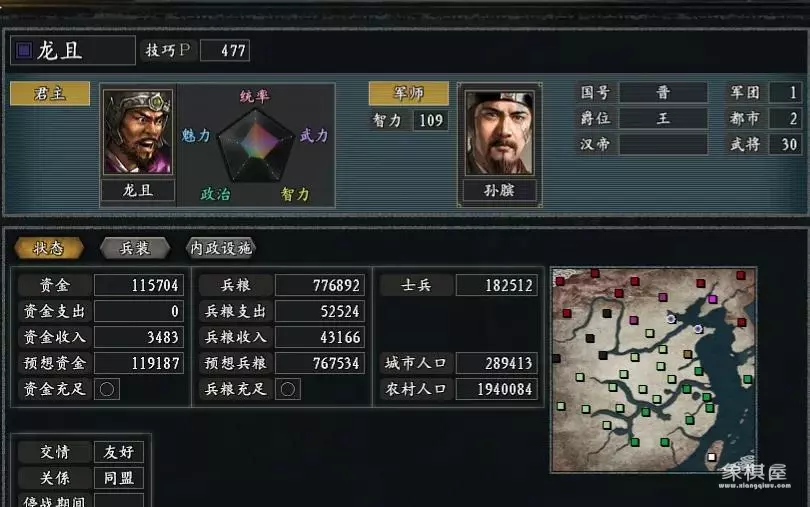Click the 君主 label button
810x507 pixels.
[x=50, y=94]
